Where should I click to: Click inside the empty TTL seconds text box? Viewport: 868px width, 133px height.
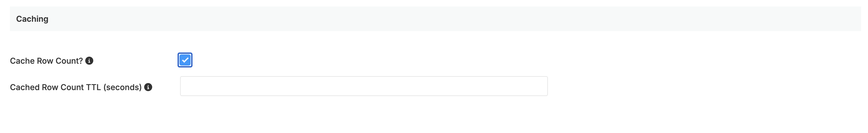click(x=364, y=86)
